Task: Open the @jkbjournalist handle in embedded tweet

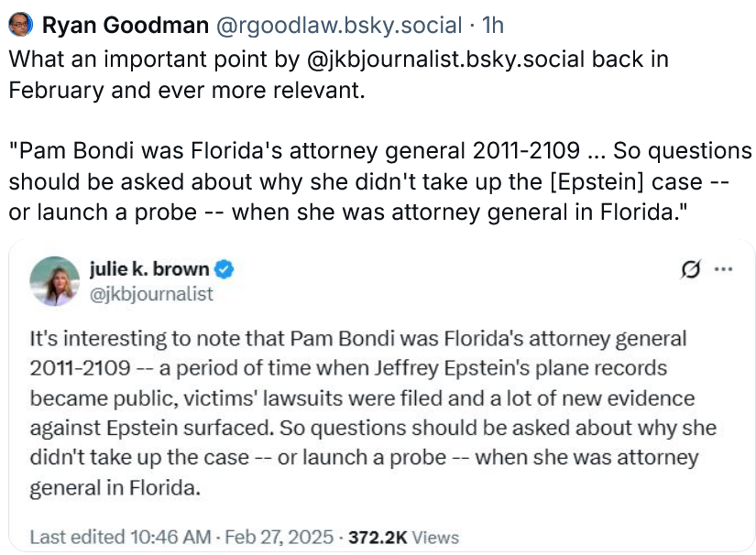Action: 151,294
